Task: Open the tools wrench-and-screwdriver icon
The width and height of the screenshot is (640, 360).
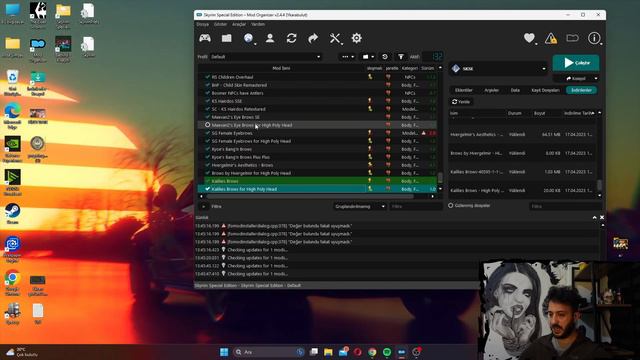Action: 335,38
